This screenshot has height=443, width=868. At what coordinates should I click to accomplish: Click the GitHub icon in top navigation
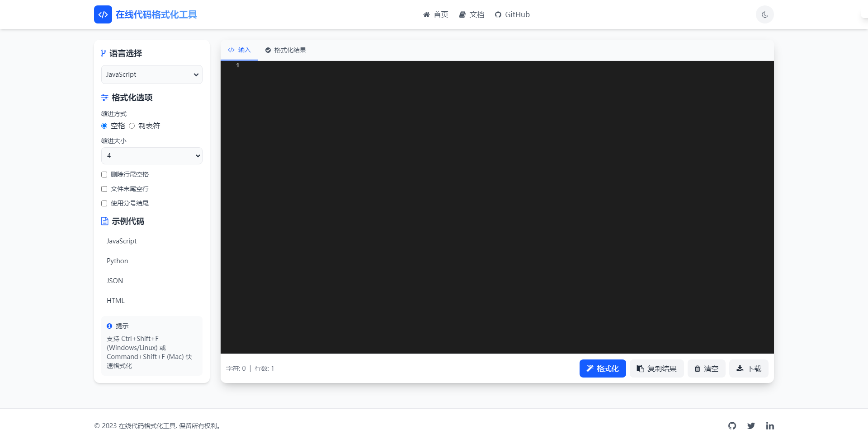pos(498,15)
